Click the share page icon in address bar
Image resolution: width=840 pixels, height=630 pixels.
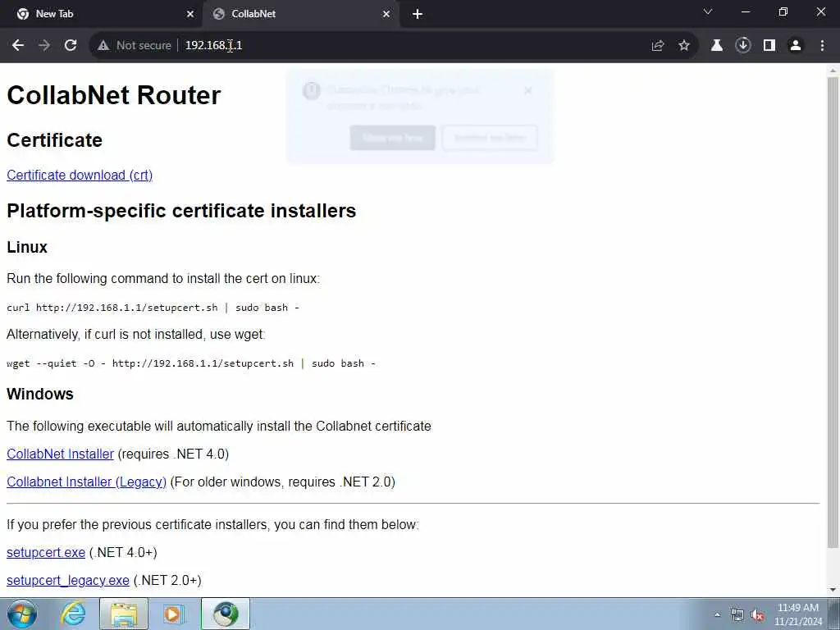[x=658, y=46]
